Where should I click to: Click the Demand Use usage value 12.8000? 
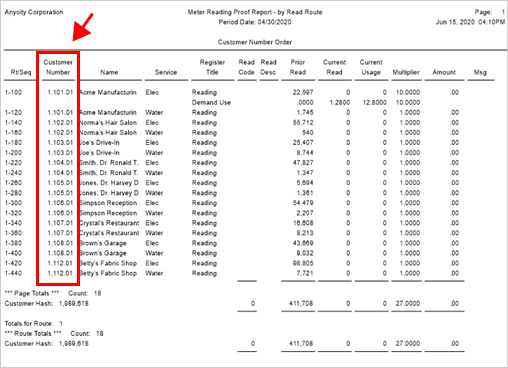375,102
